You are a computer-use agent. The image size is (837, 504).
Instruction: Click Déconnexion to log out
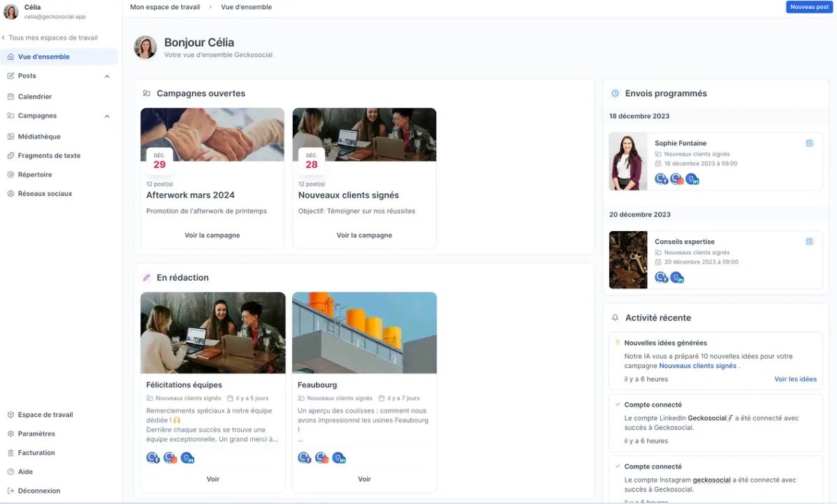point(39,491)
